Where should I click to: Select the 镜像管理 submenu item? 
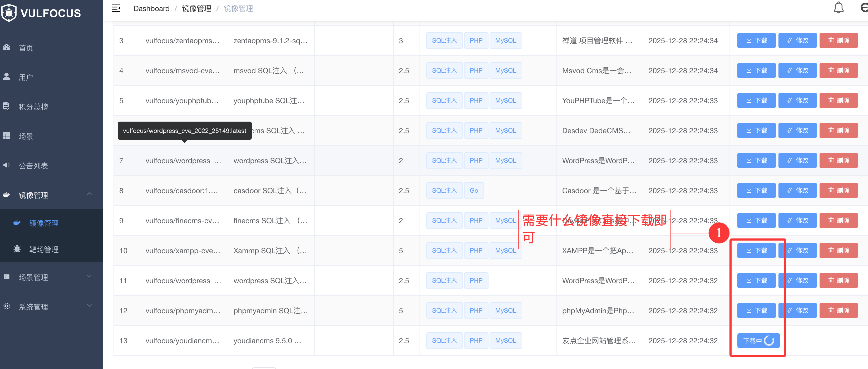(44, 223)
